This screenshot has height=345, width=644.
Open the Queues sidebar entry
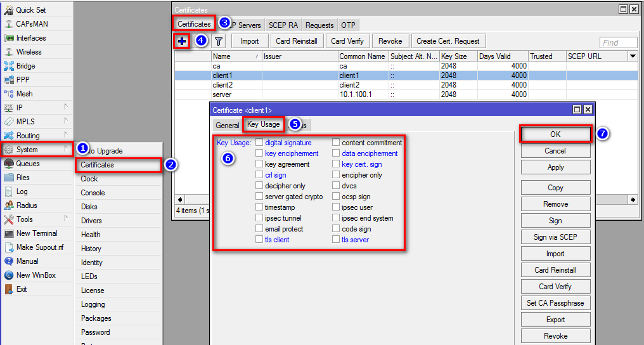27,164
